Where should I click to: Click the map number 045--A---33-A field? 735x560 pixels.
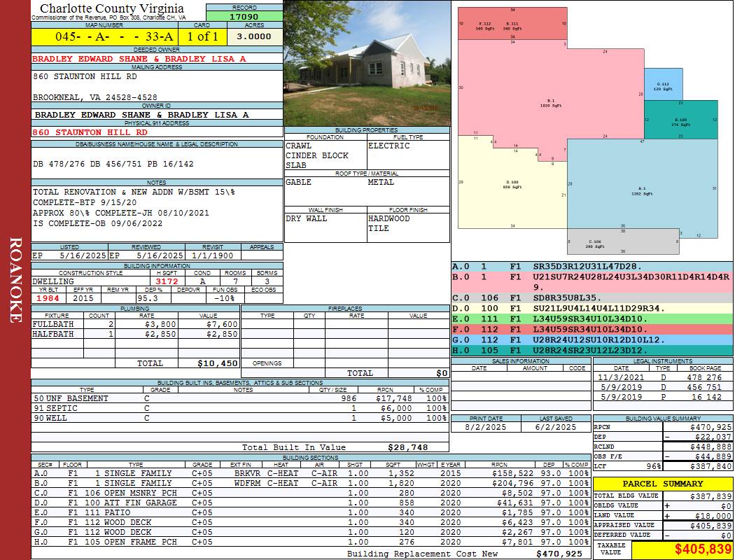click(x=102, y=36)
